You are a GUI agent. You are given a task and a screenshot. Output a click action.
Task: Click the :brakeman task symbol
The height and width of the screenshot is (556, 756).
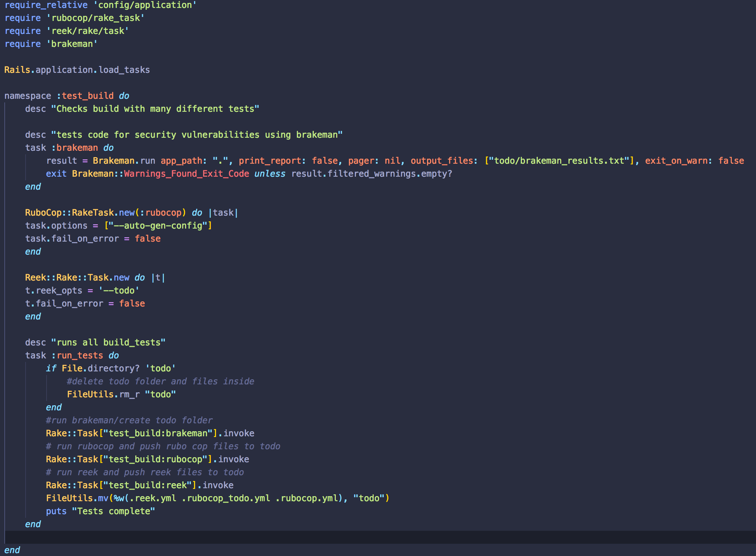[x=75, y=148]
